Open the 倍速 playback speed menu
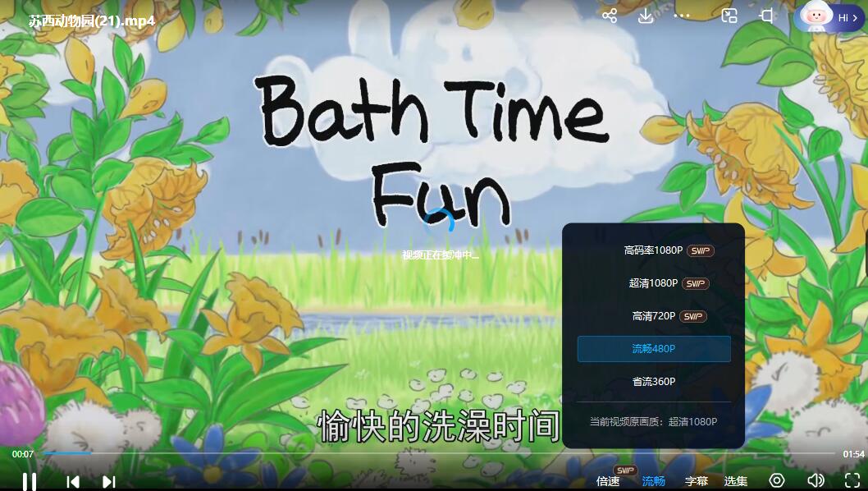This screenshot has width=868, height=491. 608,481
